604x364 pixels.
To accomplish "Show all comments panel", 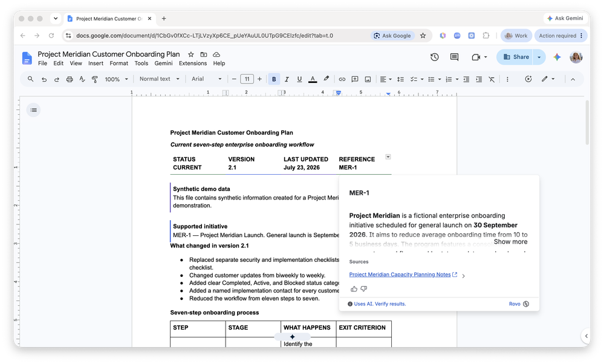I will click(455, 57).
